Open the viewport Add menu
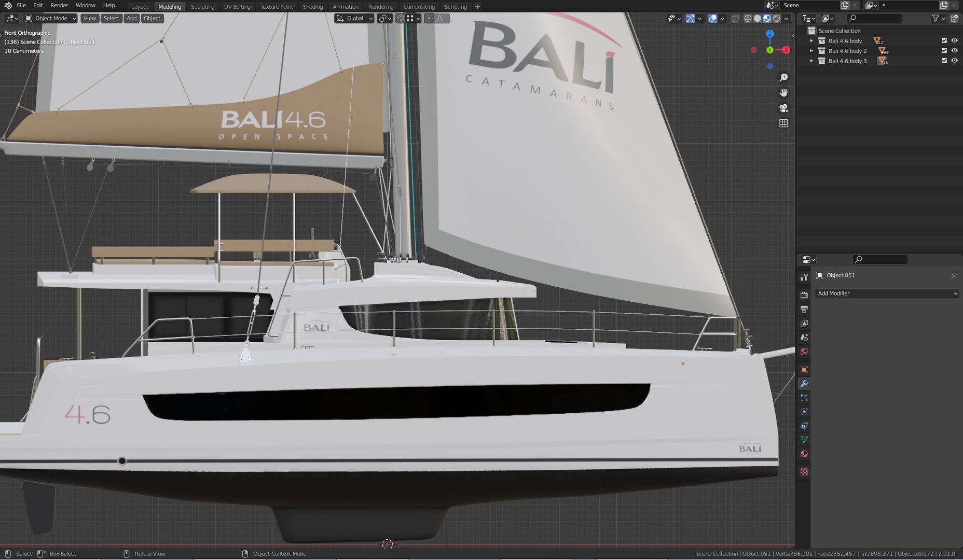Image resolution: width=963 pixels, height=560 pixels. coord(132,18)
